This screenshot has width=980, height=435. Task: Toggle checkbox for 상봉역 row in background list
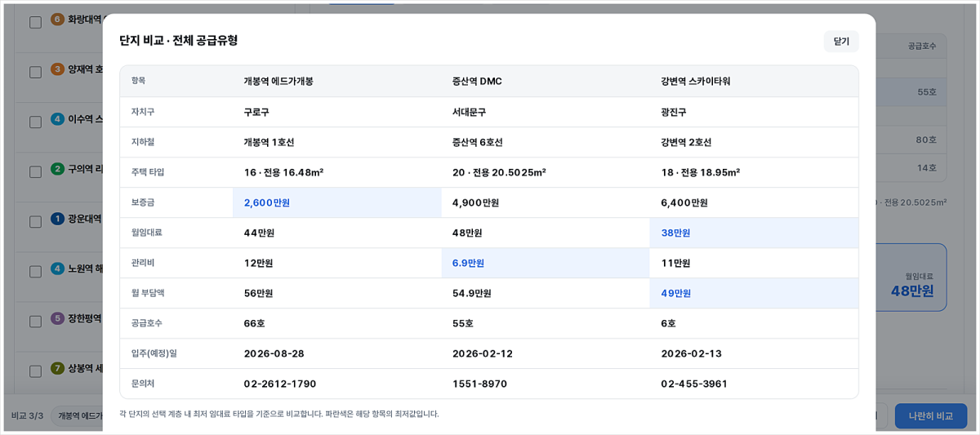(35, 371)
